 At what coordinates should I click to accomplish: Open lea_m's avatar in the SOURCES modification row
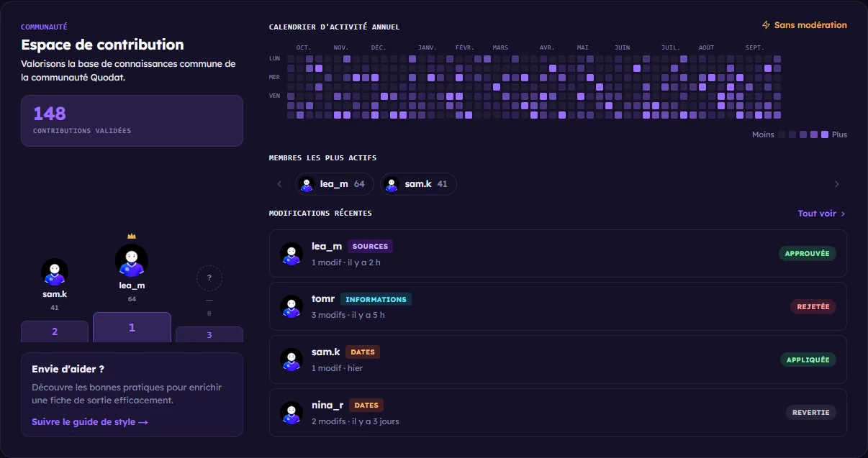click(x=291, y=253)
